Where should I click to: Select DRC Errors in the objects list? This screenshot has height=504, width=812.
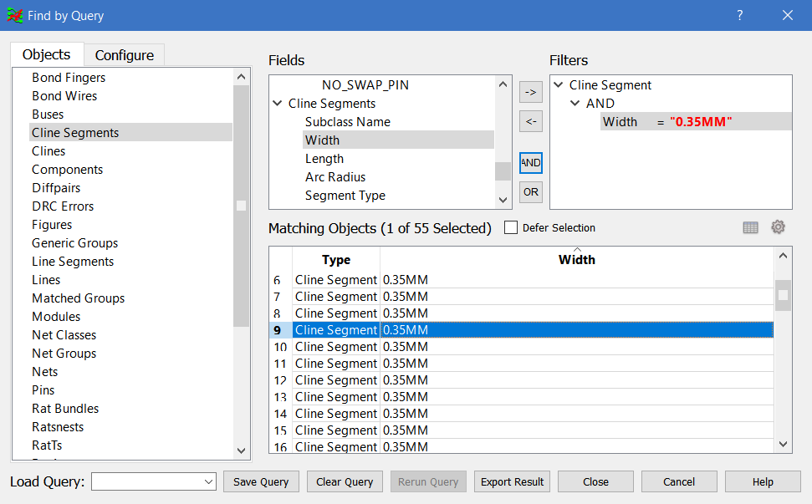click(x=63, y=206)
